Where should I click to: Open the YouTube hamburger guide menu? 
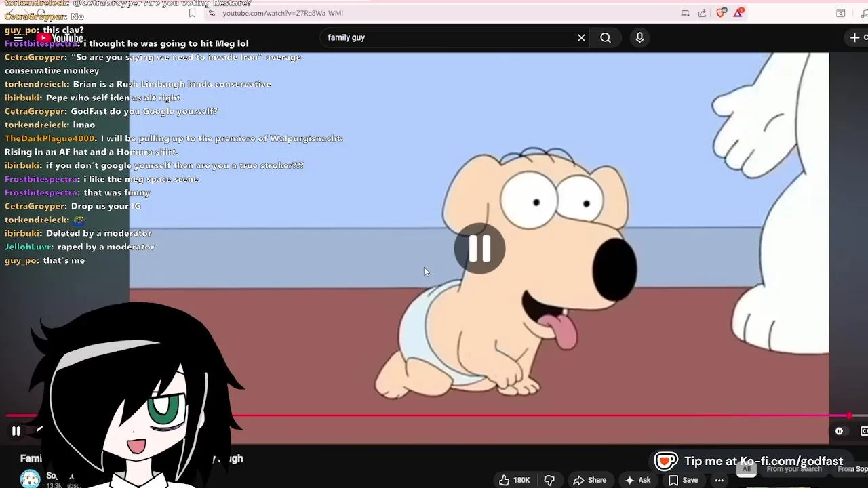[x=17, y=38]
